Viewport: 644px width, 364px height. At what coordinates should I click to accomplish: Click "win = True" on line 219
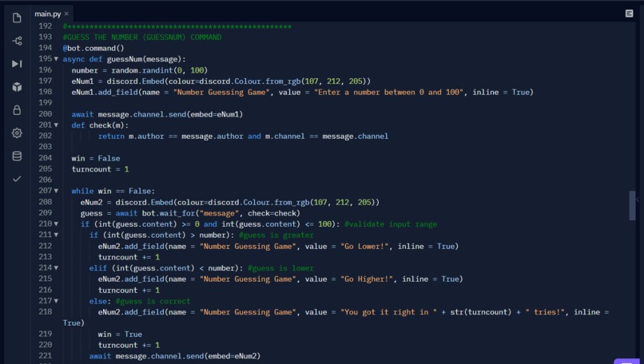coord(120,334)
